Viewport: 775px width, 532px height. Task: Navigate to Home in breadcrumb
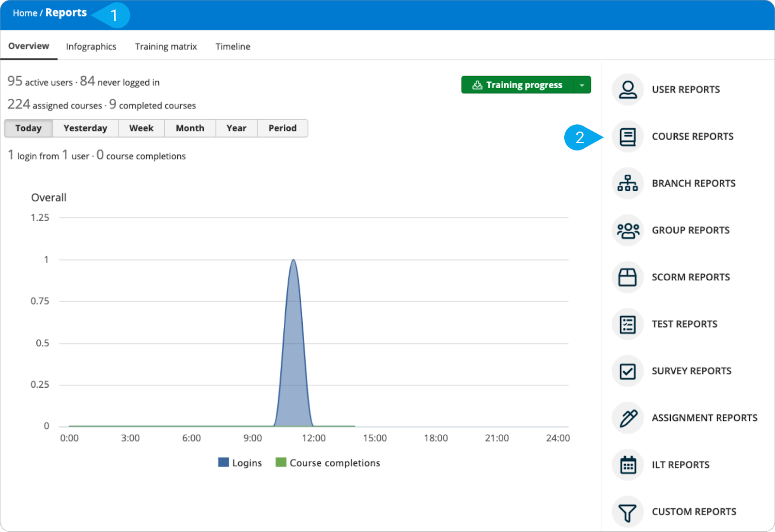click(25, 13)
